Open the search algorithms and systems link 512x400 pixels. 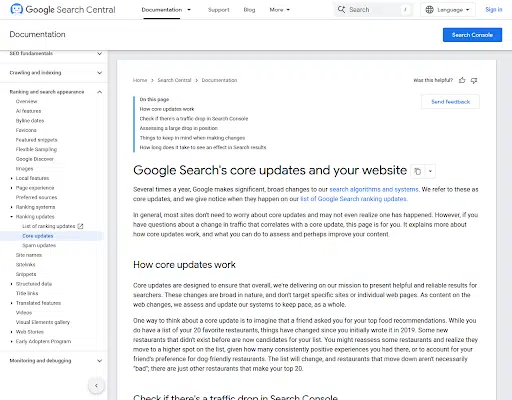pyautogui.click(x=374, y=189)
